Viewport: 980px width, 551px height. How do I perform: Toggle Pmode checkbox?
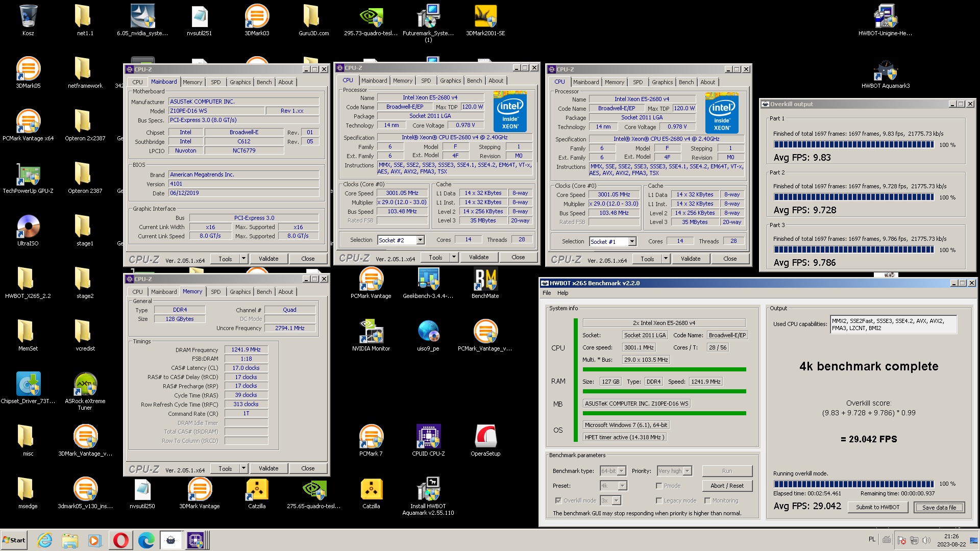[659, 486]
